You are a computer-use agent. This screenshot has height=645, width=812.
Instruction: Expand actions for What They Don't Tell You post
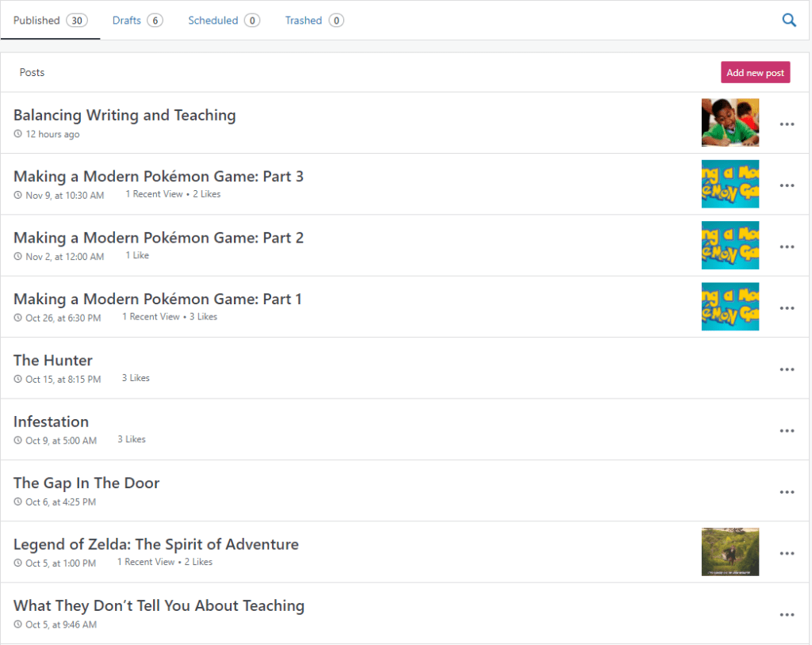tap(787, 615)
